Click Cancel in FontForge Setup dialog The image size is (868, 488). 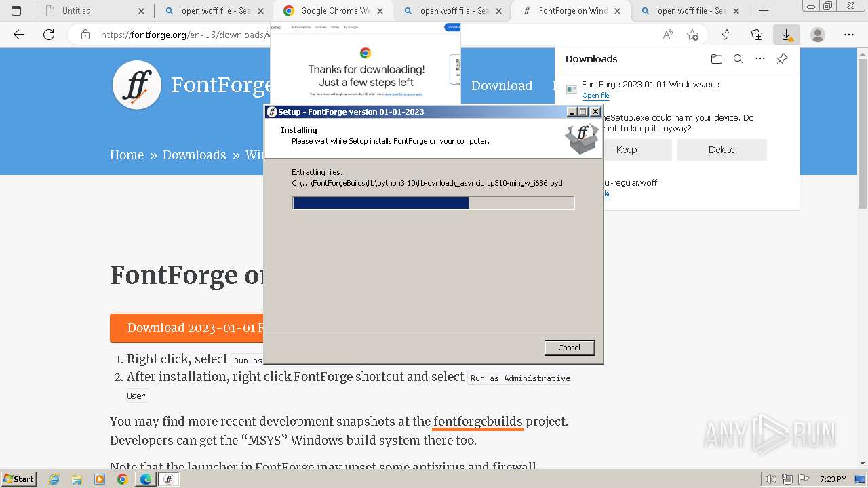click(569, 348)
